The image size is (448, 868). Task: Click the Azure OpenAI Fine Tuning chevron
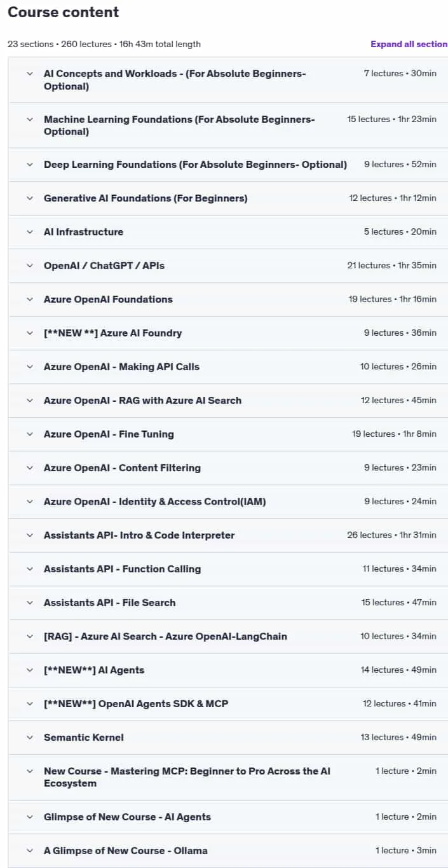(30, 434)
